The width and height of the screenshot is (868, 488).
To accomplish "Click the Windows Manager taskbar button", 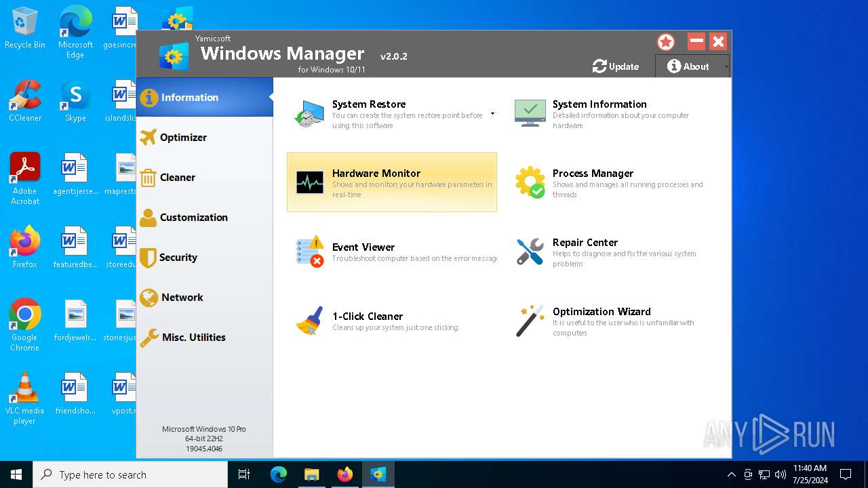I will point(378,474).
